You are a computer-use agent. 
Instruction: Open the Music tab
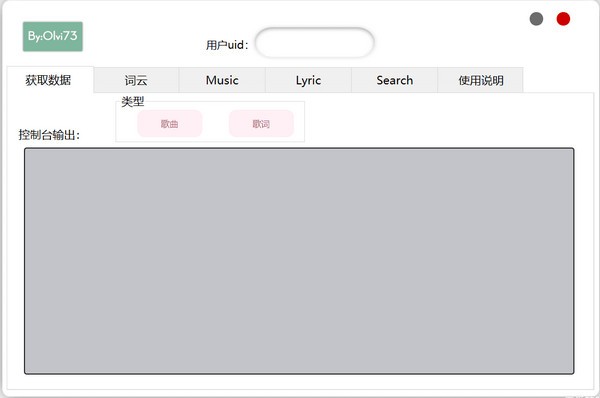(222, 80)
